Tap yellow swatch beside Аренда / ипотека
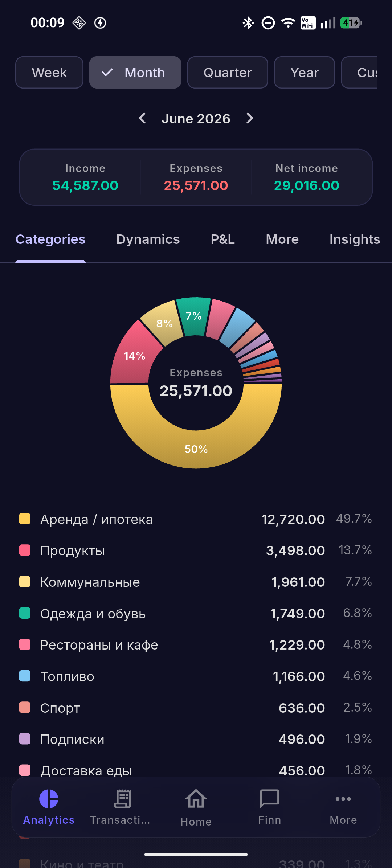This screenshot has width=392, height=868. (x=25, y=519)
